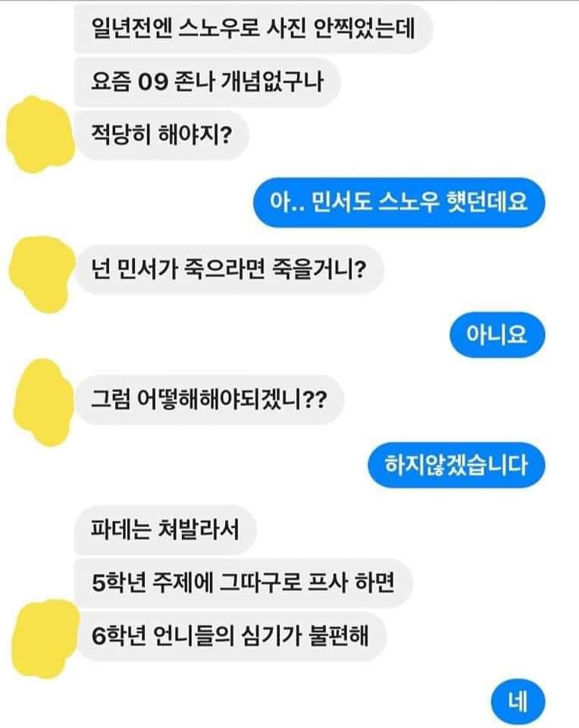Click the blue bubble '하지않겠습니다'
Screen dimensions: 579x728
coord(456,465)
